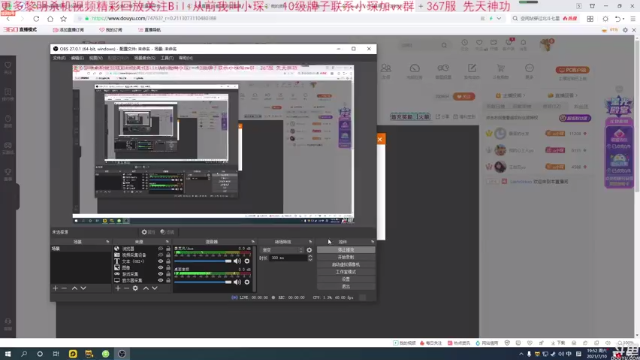Image resolution: width=640 pixels, height=360 pixels.
Task: Switch to OBS Studio taskbar icon
Action: (122, 354)
